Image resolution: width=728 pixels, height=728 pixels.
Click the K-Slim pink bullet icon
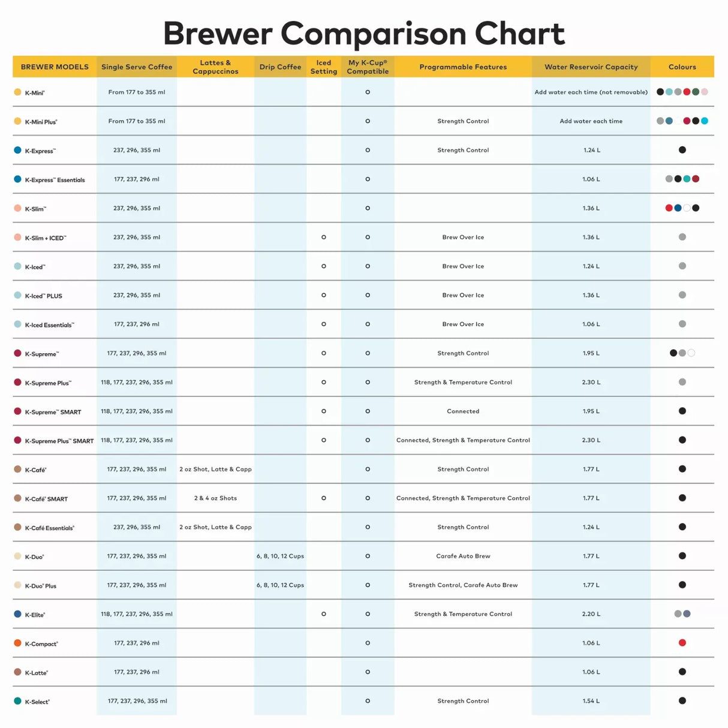point(17,208)
